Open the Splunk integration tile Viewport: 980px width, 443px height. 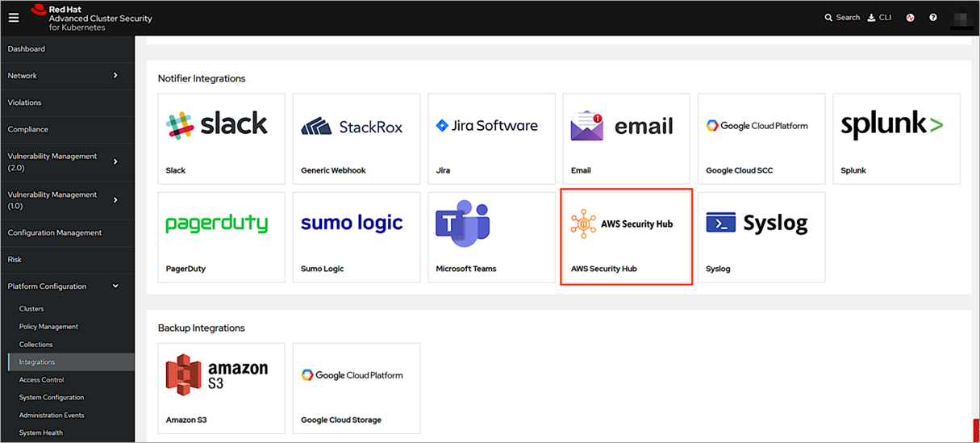click(x=897, y=139)
